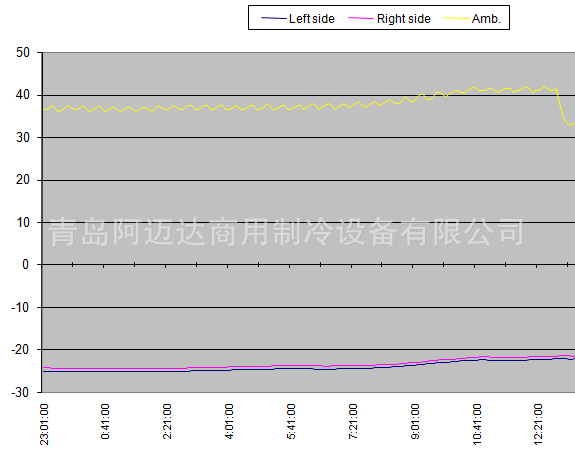Select the blue Left side legend line

pyautogui.click(x=274, y=18)
